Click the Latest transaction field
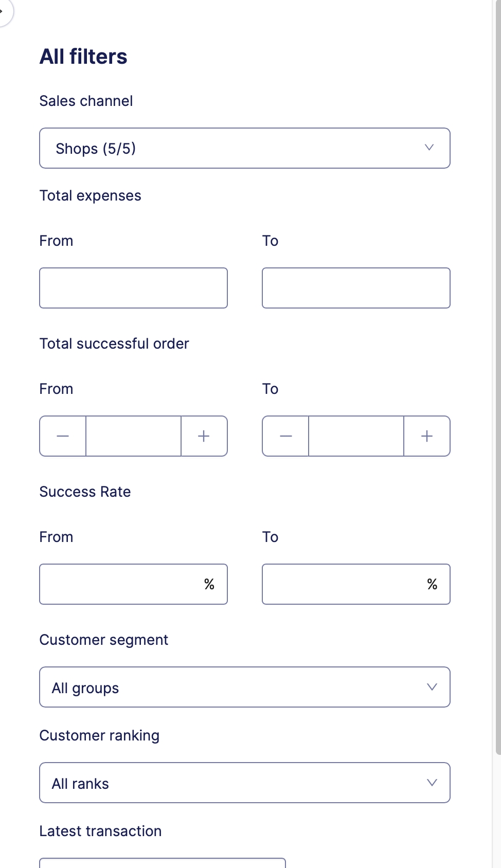The image size is (501, 868). pyautogui.click(x=162, y=863)
